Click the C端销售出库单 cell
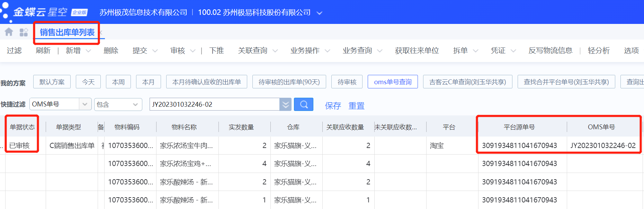 pos(72,146)
